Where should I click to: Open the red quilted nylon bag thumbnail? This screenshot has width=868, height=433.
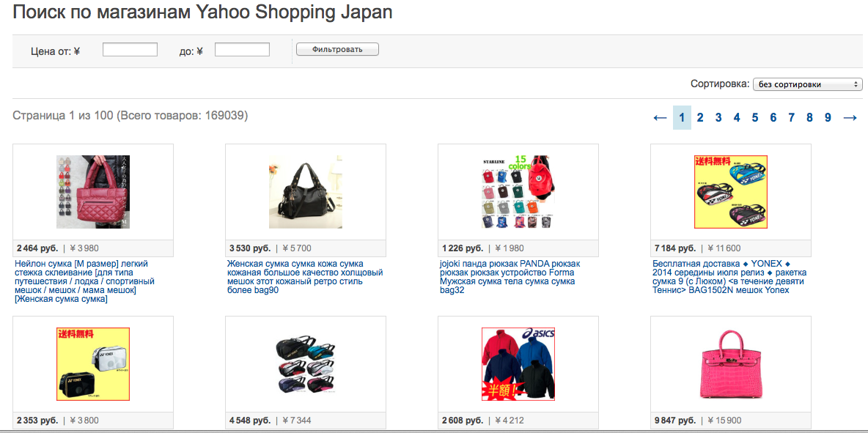click(93, 191)
